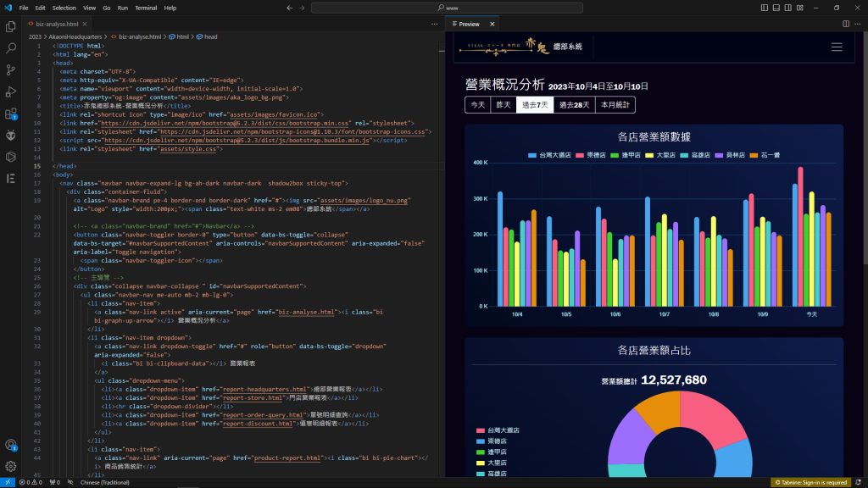Open the remote window status icon
Viewport: 868px width, 488px height.
pyautogui.click(x=7, y=482)
